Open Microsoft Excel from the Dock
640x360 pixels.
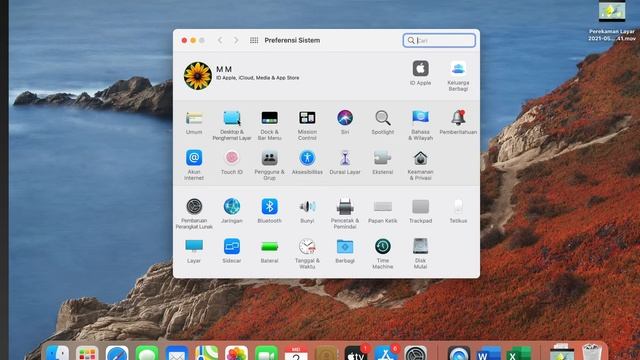click(518, 353)
